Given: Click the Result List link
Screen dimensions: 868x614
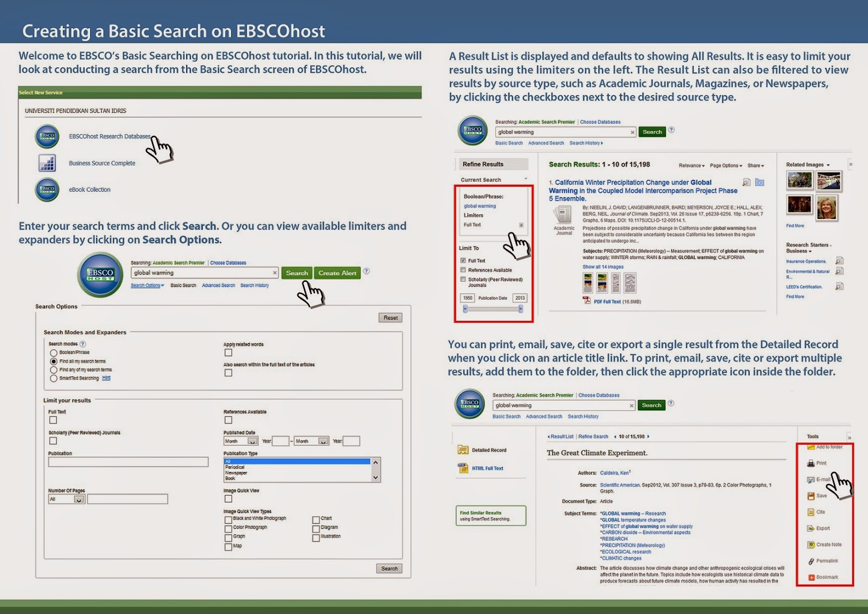Looking at the screenshot, I should tap(560, 436).
